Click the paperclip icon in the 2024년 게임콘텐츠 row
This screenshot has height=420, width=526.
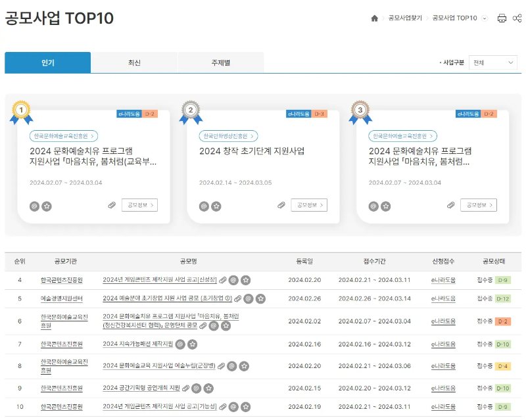point(223,279)
